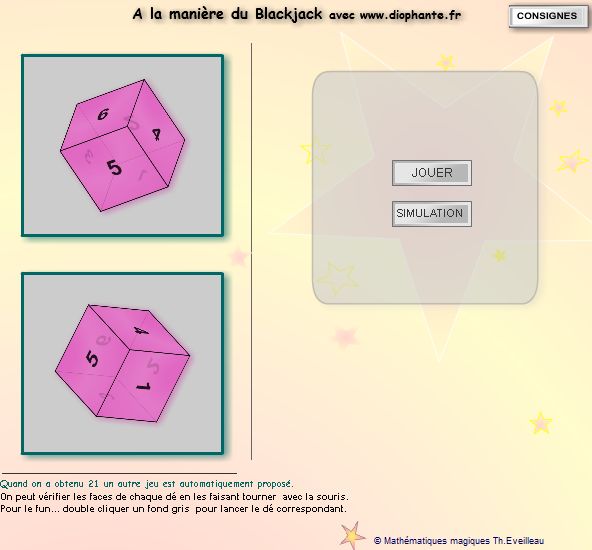Click face 5 on the top die
Image resolution: width=592 pixels, height=550 pixels.
coord(114,167)
